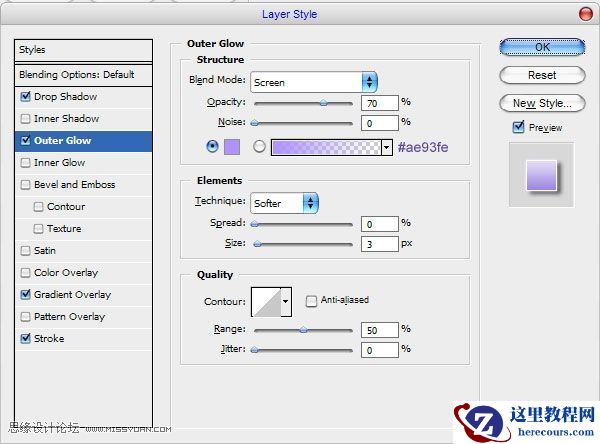Image resolution: width=600 pixels, height=444 pixels.
Task: Click the purple gradient preview bar
Action: click(326, 147)
